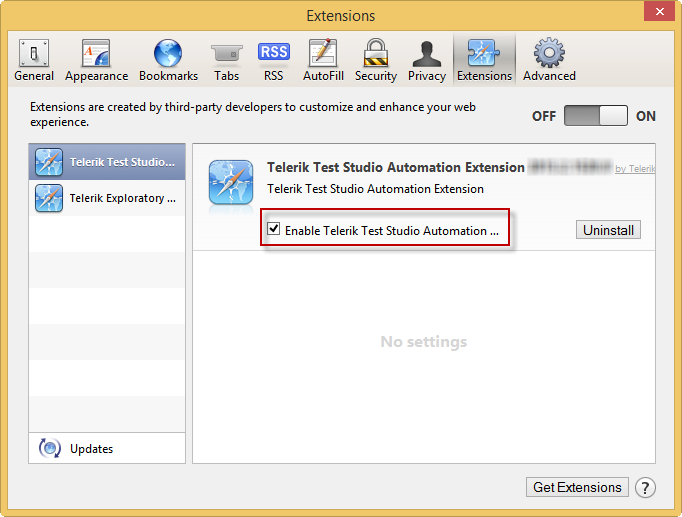682x517 pixels.
Task: Toggle the extensions OFF/ON switch
Action: click(595, 116)
